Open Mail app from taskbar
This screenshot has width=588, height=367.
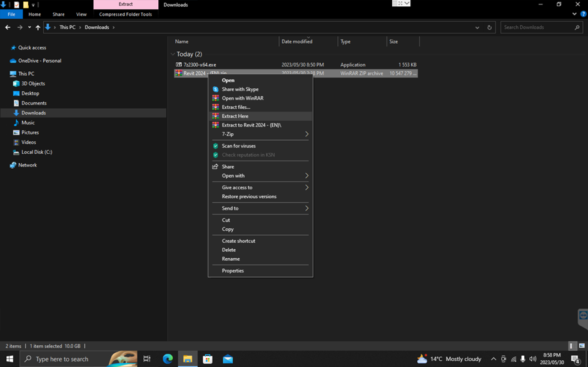point(228,359)
